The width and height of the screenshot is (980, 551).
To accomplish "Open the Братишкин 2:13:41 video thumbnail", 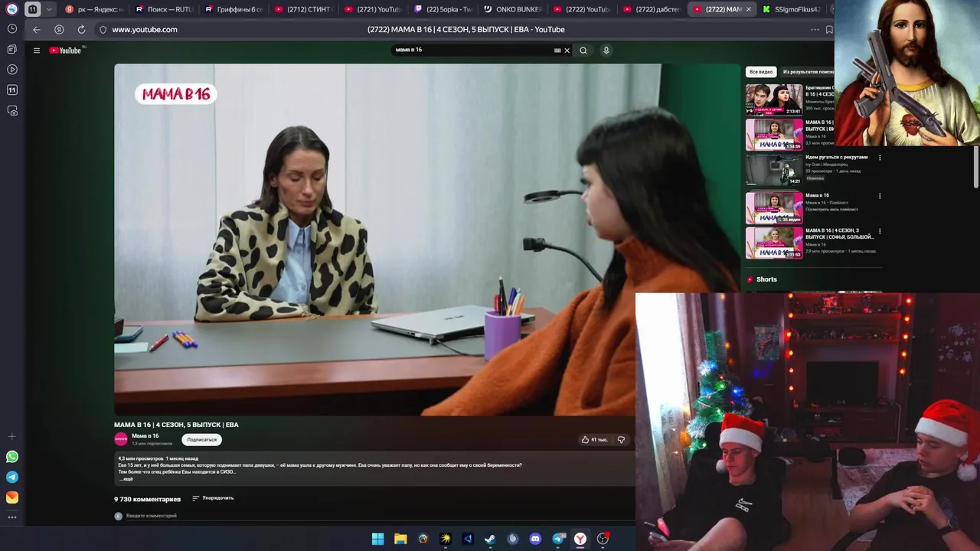I will coord(774,99).
